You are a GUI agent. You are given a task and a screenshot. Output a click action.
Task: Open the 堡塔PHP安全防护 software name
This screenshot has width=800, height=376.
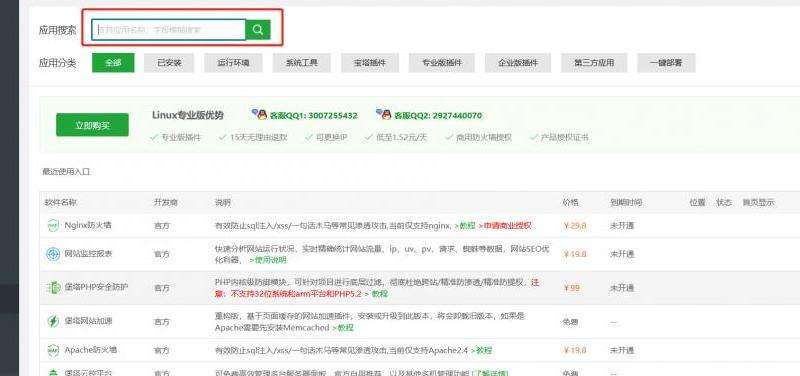[96, 287]
